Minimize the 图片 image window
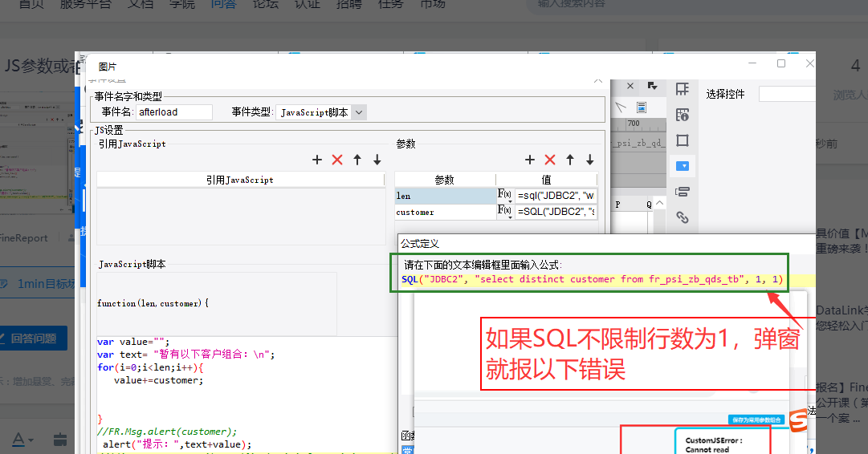The height and width of the screenshot is (454, 868). (x=752, y=63)
